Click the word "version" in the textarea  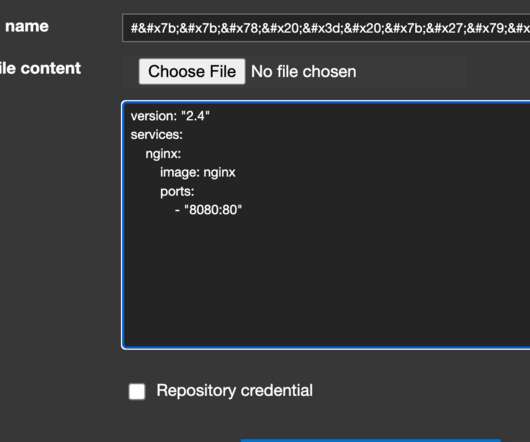pos(153,116)
